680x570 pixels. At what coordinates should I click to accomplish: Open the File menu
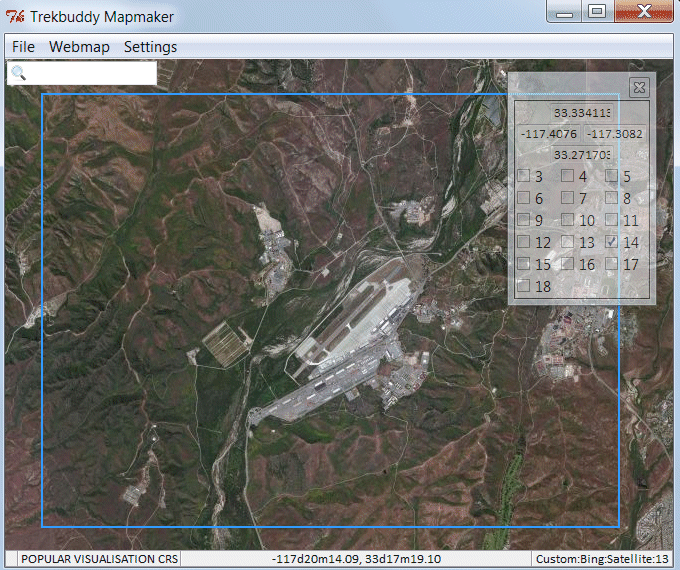[23, 47]
